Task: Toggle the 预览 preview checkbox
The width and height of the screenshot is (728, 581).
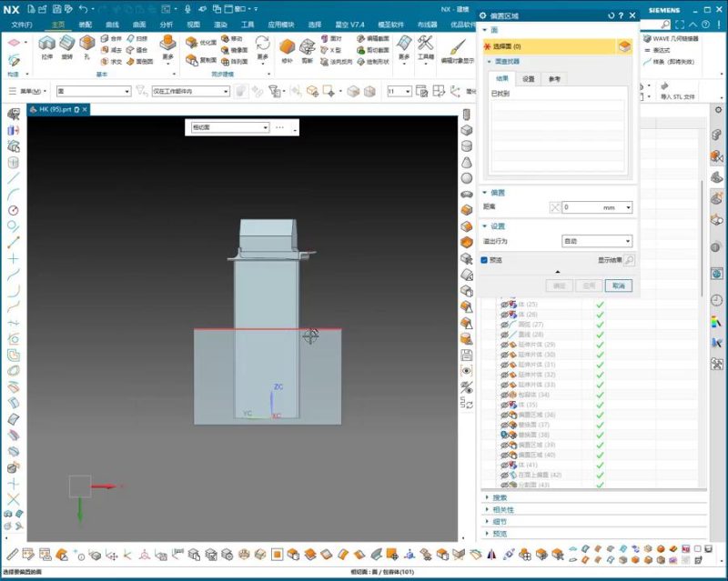Action: (485, 260)
